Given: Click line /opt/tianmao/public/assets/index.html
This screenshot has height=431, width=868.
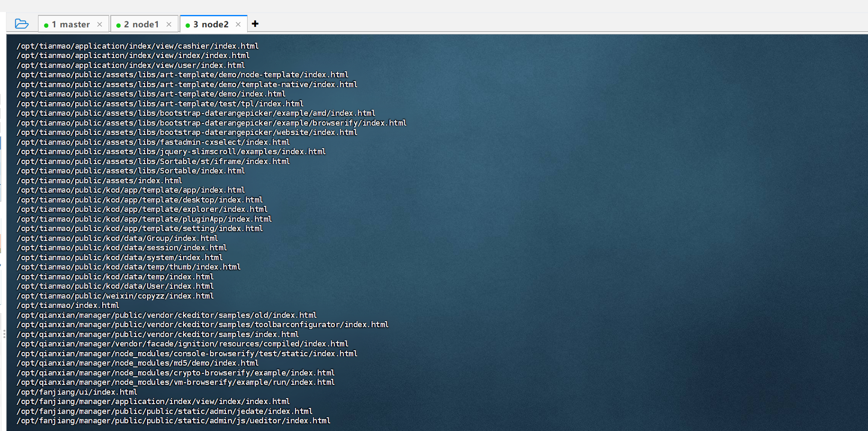Looking at the screenshot, I should [x=99, y=181].
